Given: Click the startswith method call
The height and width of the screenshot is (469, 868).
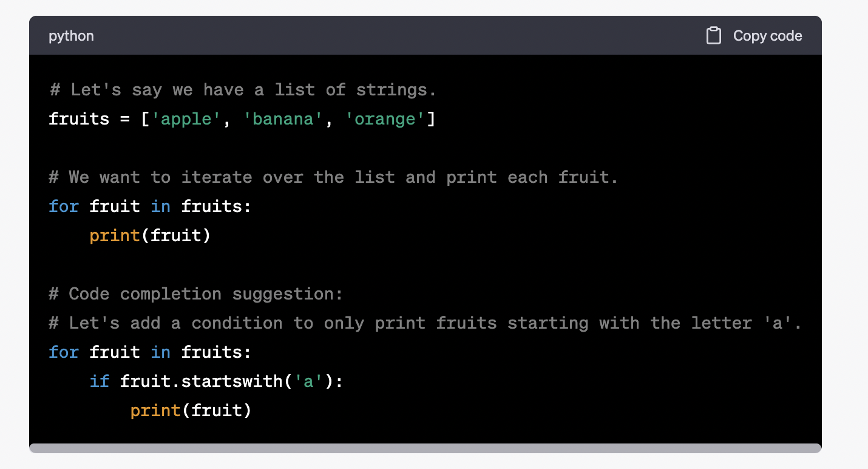Looking at the screenshot, I should pyautogui.click(x=232, y=382).
